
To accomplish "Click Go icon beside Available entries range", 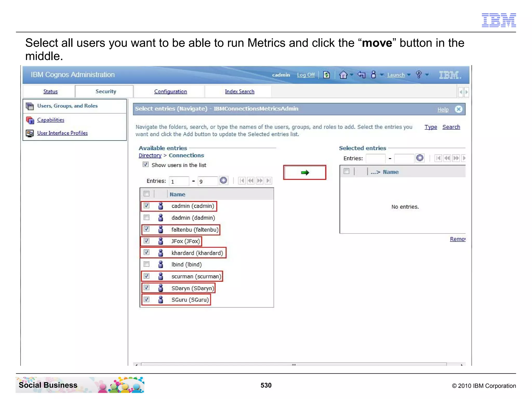I will pyautogui.click(x=223, y=180).
